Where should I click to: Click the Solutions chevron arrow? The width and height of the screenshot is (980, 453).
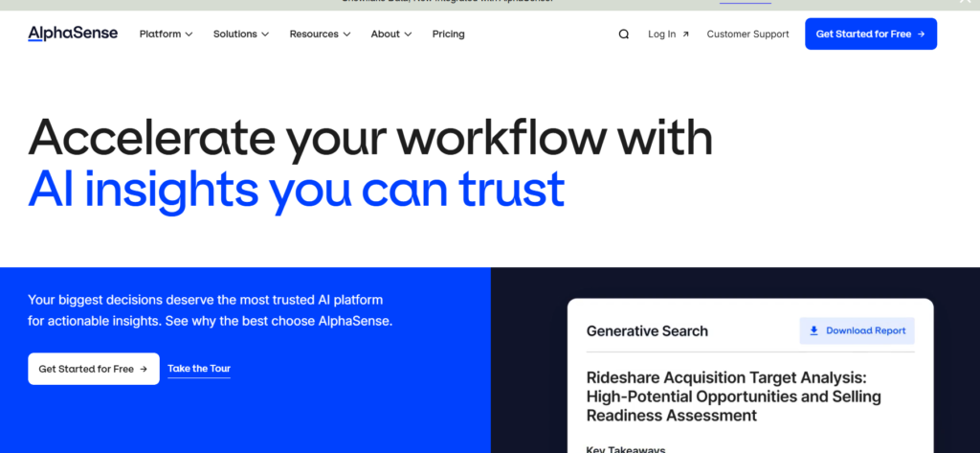tap(265, 34)
